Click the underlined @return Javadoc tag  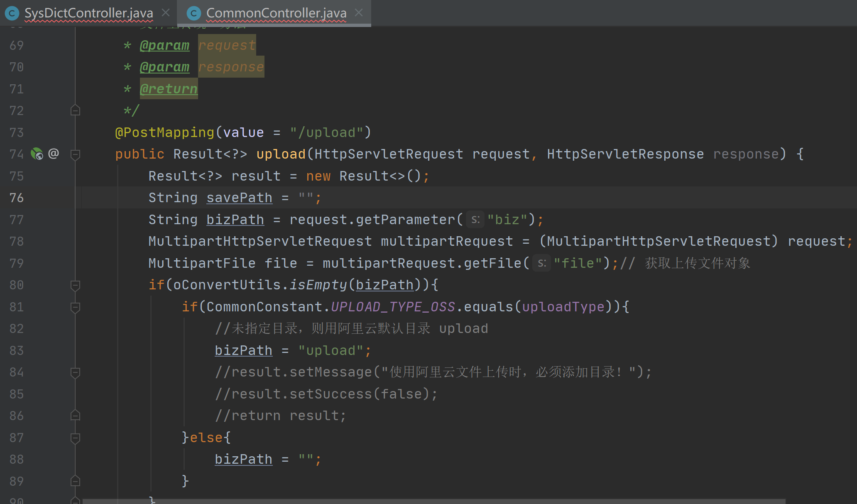click(169, 88)
